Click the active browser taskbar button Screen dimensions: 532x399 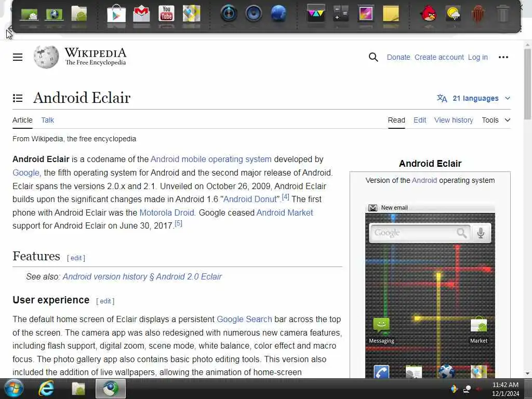point(111,389)
